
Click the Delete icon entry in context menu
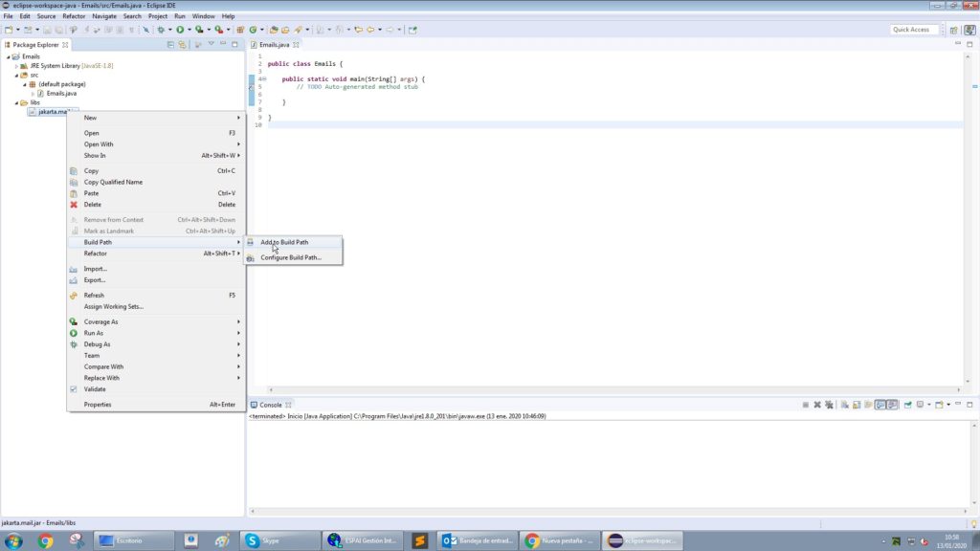[92, 205]
